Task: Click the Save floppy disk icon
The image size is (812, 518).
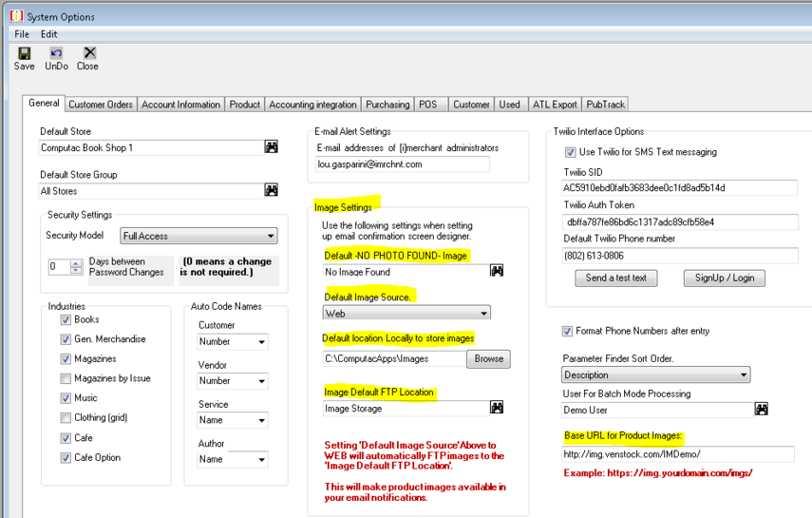Action: click(x=25, y=53)
